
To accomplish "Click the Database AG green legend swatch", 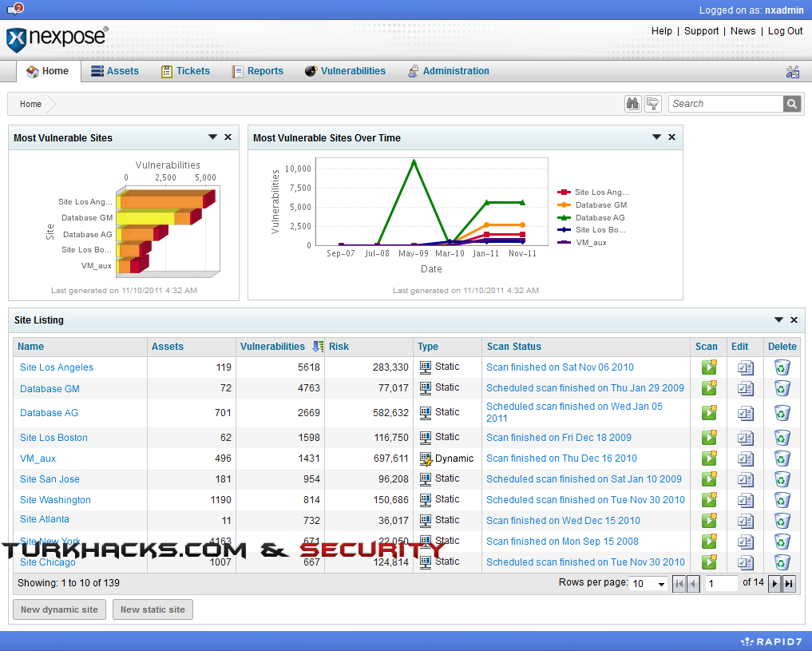I will (x=564, y=218).
